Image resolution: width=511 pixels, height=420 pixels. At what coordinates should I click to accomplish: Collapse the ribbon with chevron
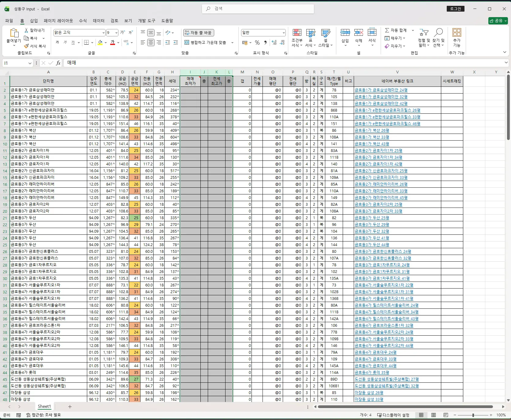505,53
